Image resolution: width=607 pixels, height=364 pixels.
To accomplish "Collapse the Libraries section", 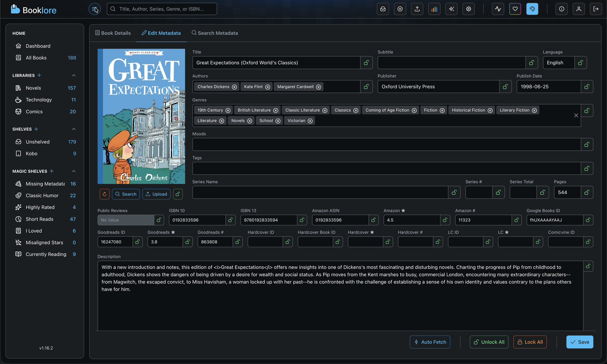I will pos(74,75).
